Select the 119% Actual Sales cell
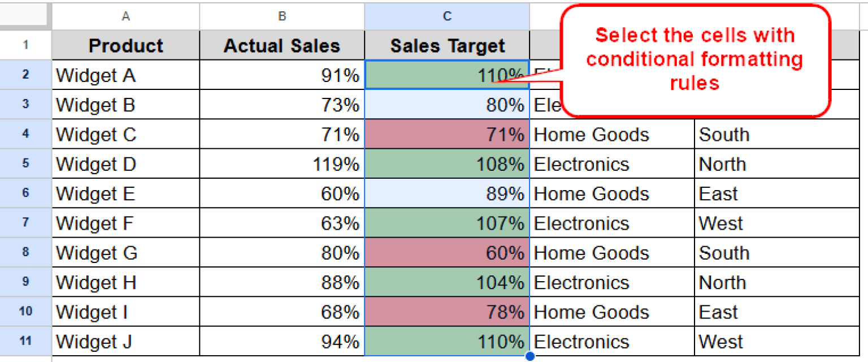 (281, 164)
